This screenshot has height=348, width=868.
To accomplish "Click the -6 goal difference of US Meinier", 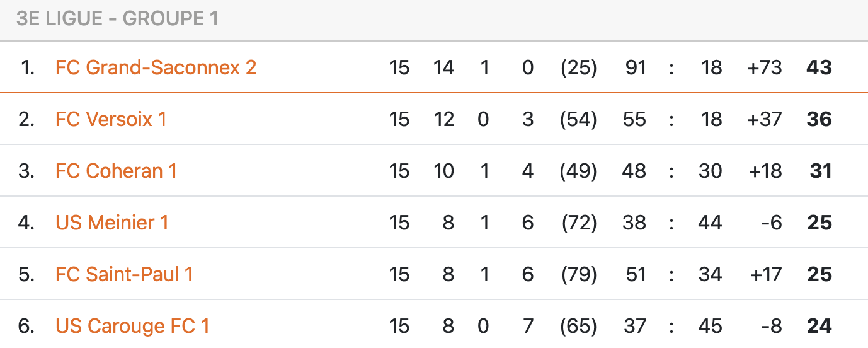I will click(771, 223).
